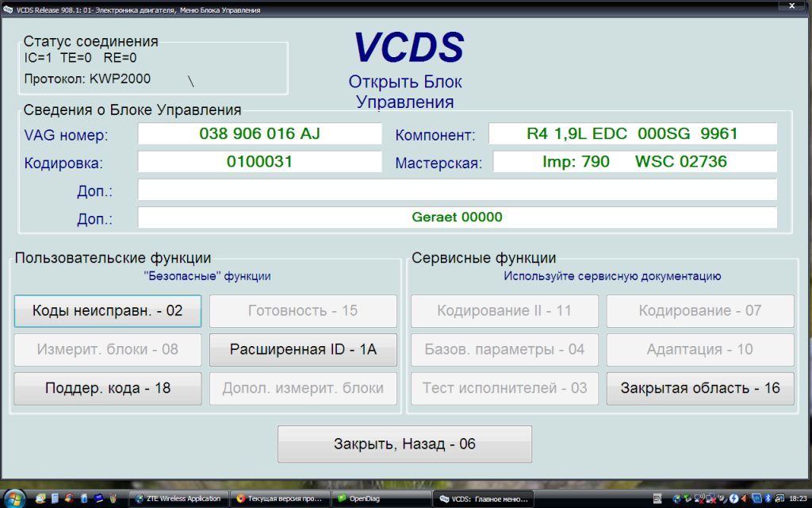
Task: Click the taskbar clock showing 18:23
Action: point(798,498)
